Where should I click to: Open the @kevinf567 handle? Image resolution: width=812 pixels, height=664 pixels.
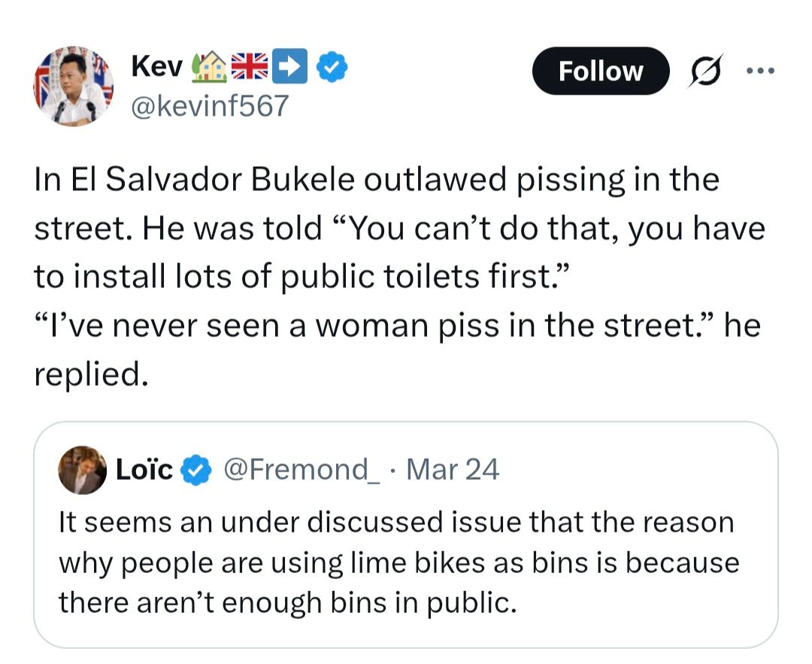pyautogui.click(x=210, y=106)
